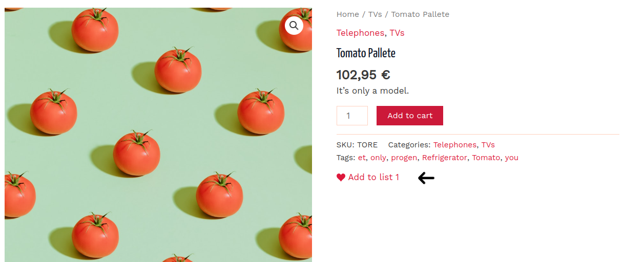Click the 'Add to list 1' link

tap(373, 177)
